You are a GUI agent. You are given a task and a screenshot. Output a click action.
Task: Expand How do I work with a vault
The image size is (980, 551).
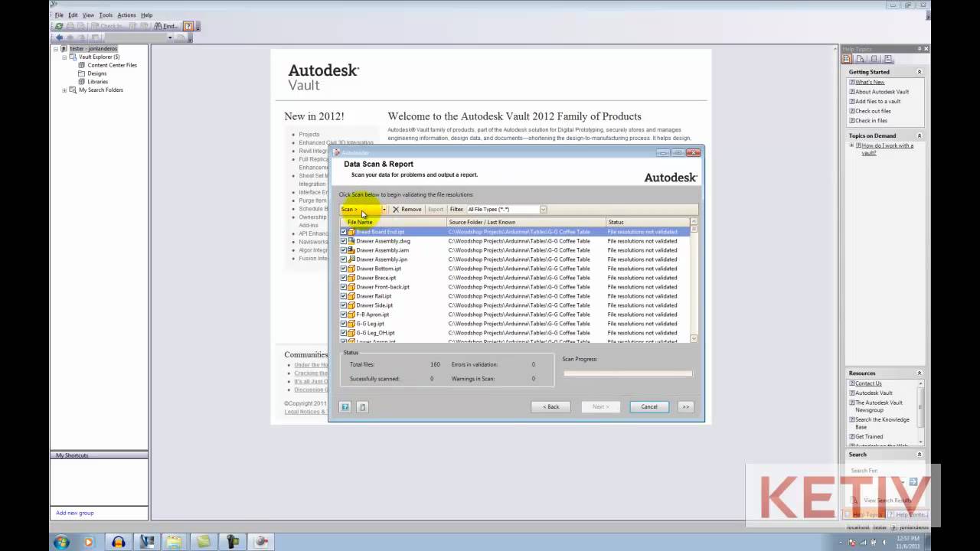(x=851, y=145)
